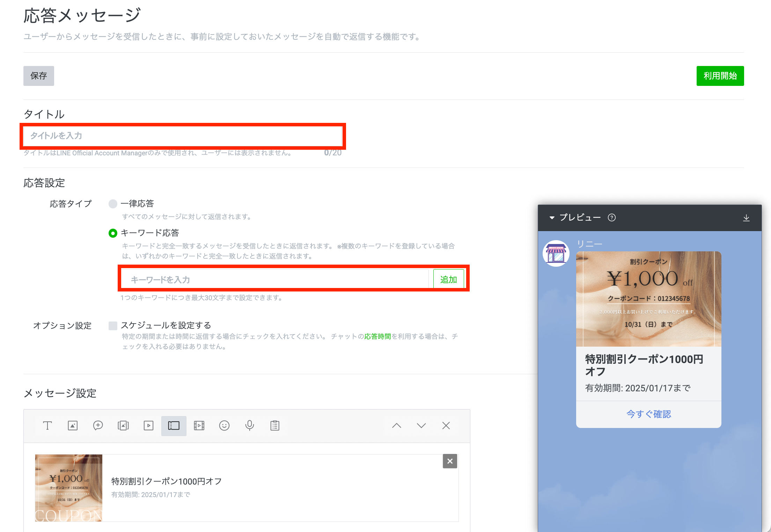Select the research clipboard icon

point(275,426)
